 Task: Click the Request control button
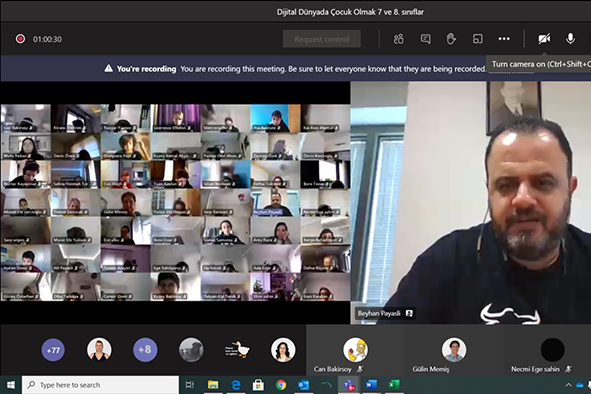coord(322,39)
